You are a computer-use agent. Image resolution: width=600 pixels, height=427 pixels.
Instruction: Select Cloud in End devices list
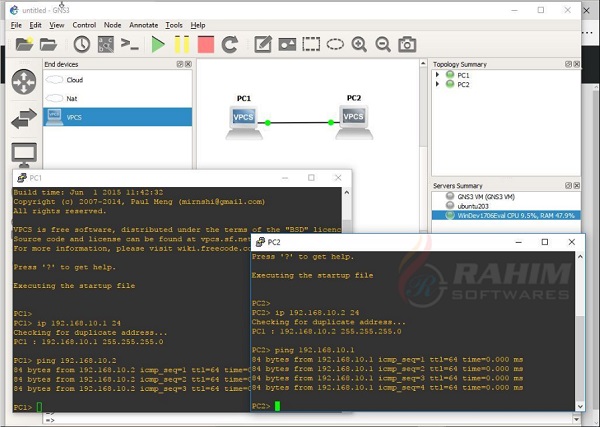click(117, 80)
